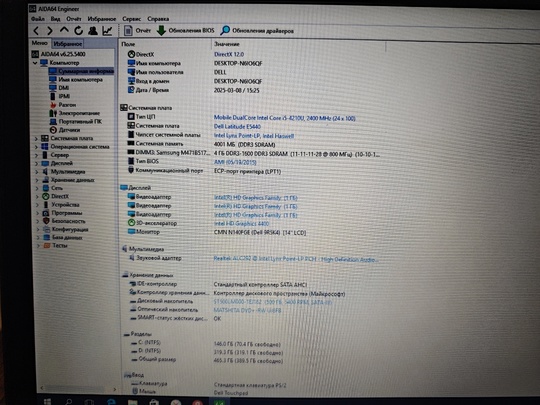Click the Конфигурация tree icon
The height and width of the screenshot is (405, 540).
click(x=46, y=229)
